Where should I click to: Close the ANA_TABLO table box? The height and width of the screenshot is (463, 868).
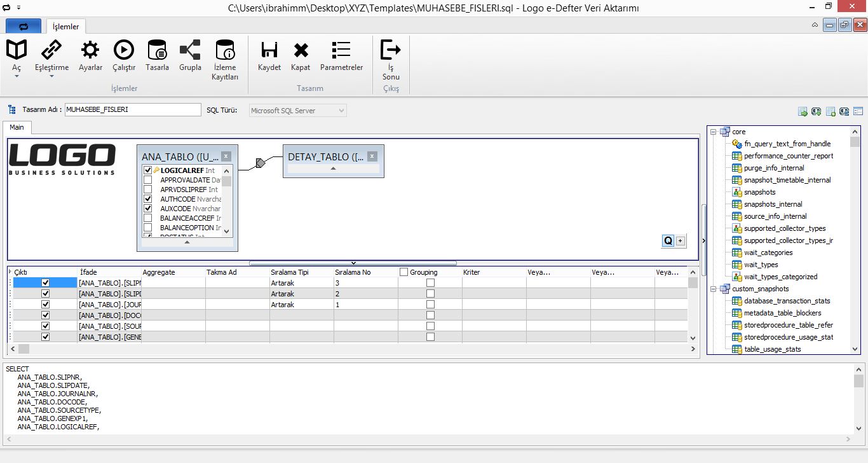[226, 156]
